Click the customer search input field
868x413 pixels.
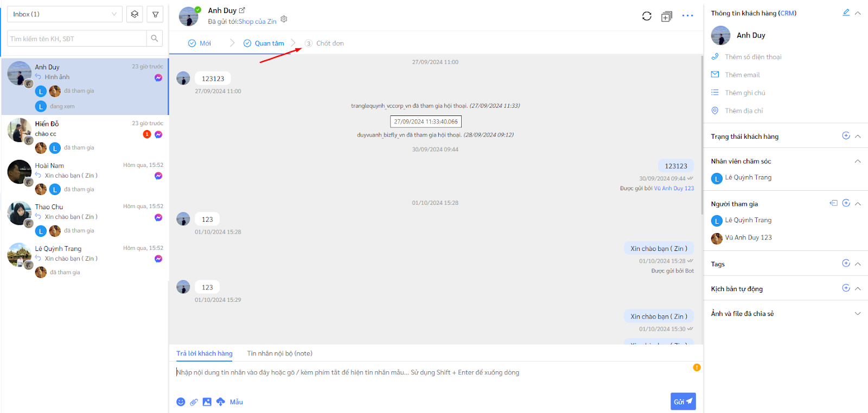pyautogui.click(x=77, y=38)
